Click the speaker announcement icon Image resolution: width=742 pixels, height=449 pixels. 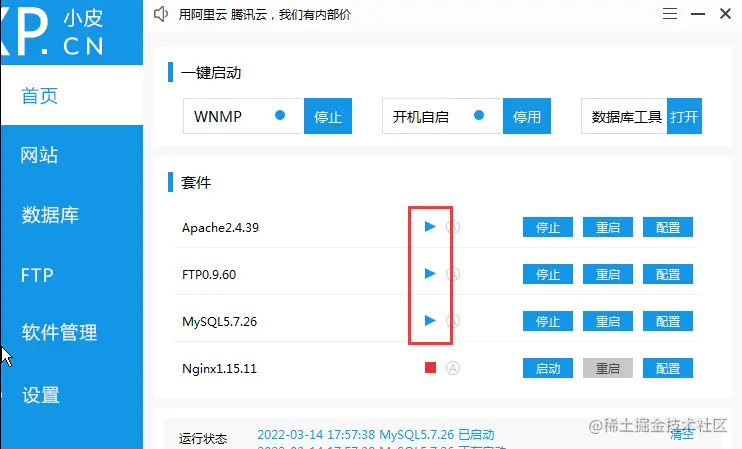click(x=161, y=14)
